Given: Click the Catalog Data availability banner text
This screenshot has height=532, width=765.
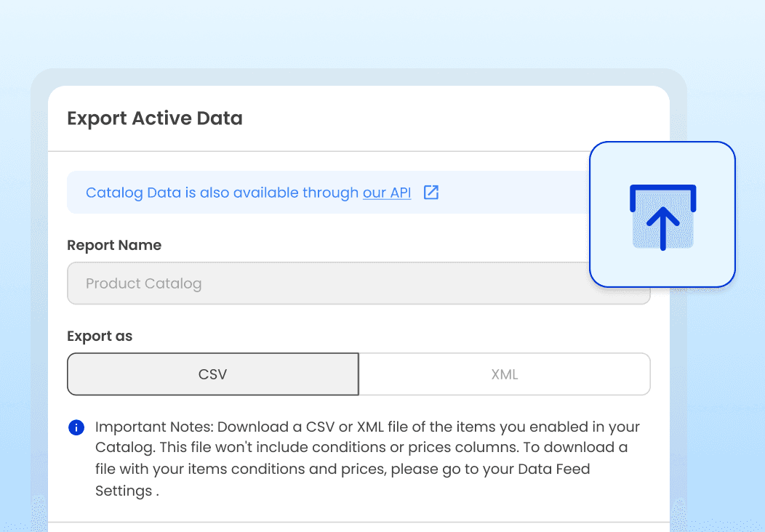Looking at the screenshot, I should pyautogui.click(x=218, y=193).
